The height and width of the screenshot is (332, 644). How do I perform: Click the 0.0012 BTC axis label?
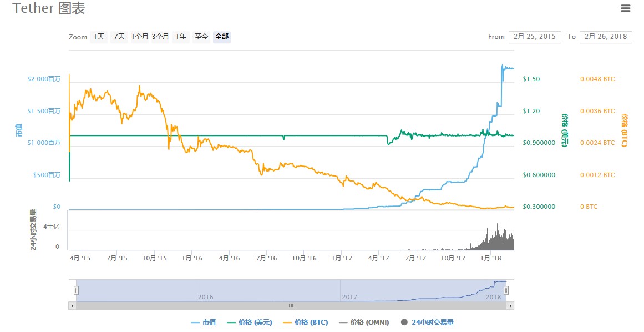click(x=597, y=175)
